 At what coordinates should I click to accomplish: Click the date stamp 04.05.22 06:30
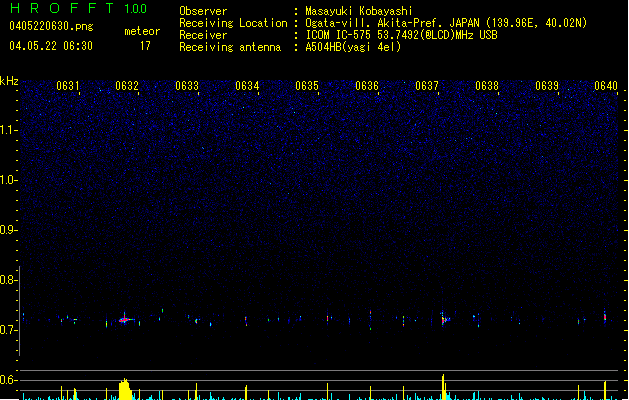click(x=51, y=46)
